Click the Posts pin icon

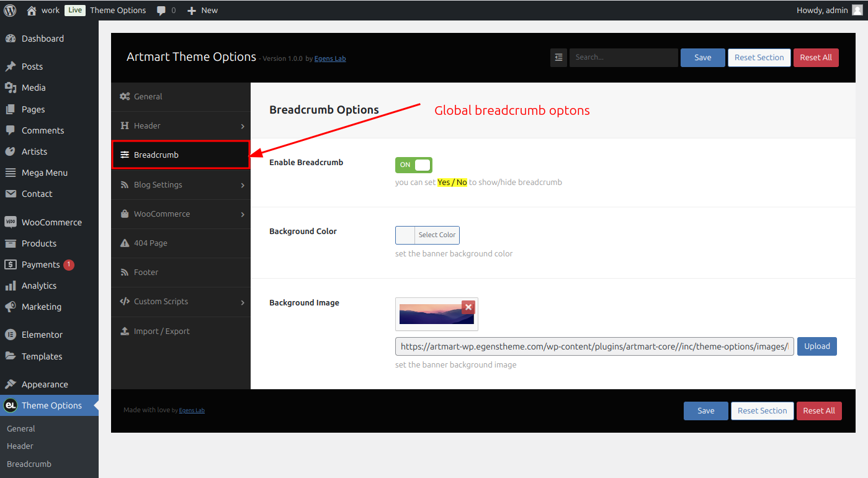click(x=11, y=66)
